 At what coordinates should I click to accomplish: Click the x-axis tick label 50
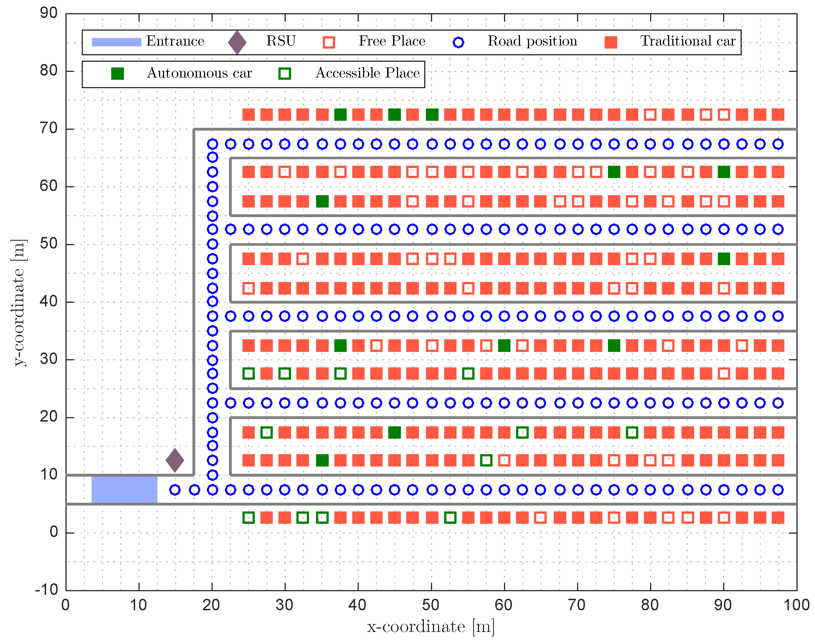pos(430,605)
